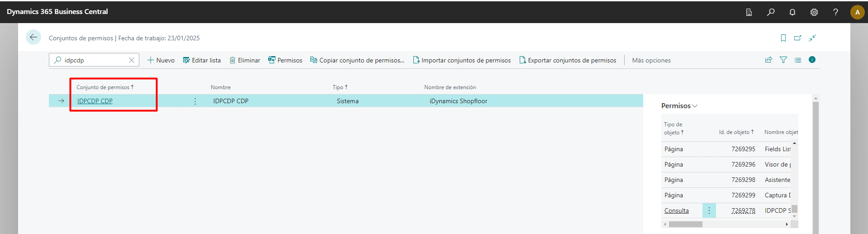Click Exportar conjuntos de permisos

point(568,60)
